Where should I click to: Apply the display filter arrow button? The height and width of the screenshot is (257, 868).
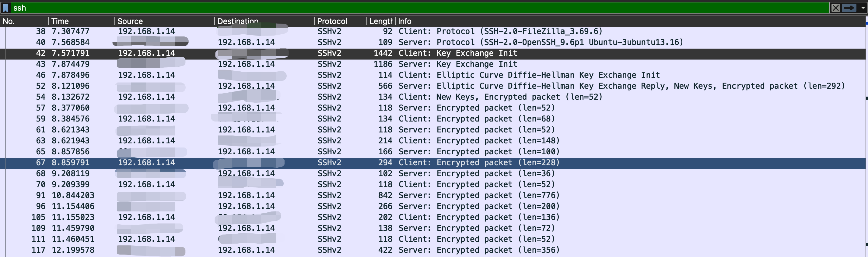pos(849,8)
